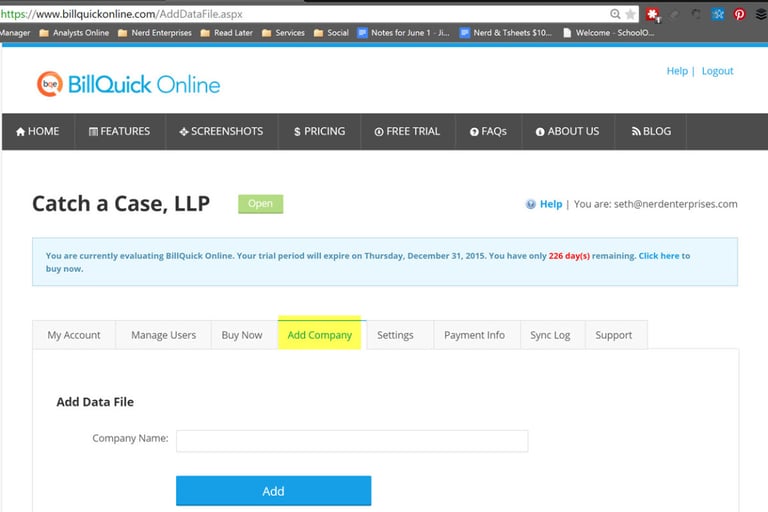Click the BillQuick Online logo
The height and width of the screenshot is (512, 768).
129,84
